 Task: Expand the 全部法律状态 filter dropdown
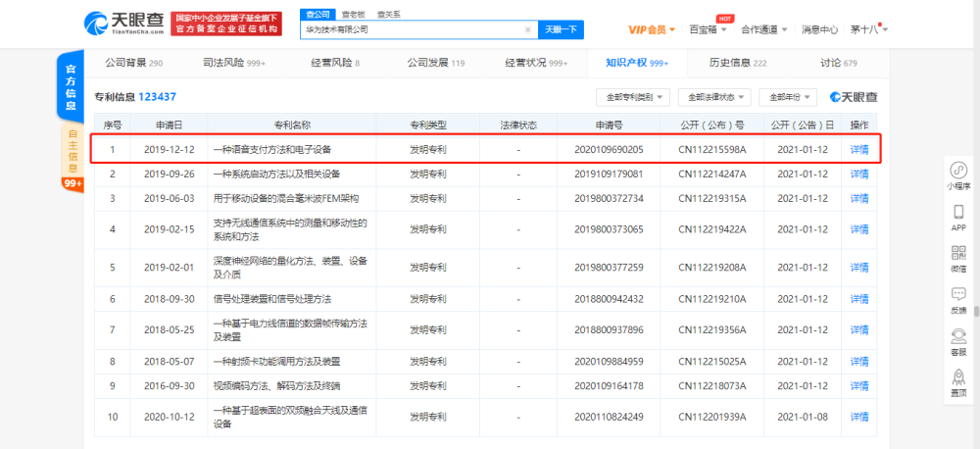tap(714, 97)
